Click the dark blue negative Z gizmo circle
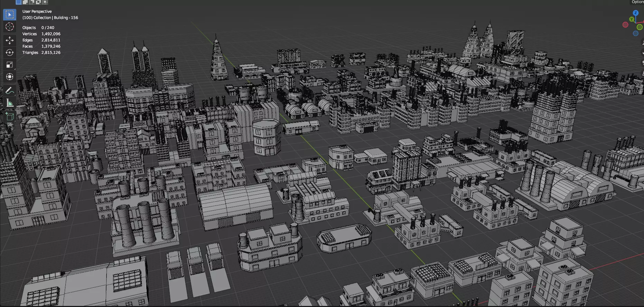 [x=636, y=33]
